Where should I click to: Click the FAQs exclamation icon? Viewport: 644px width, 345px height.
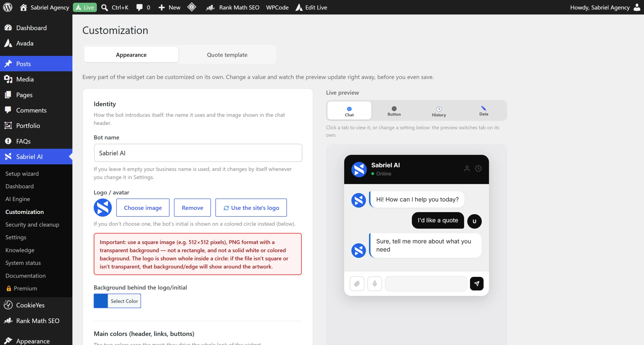tap(8, 141)
